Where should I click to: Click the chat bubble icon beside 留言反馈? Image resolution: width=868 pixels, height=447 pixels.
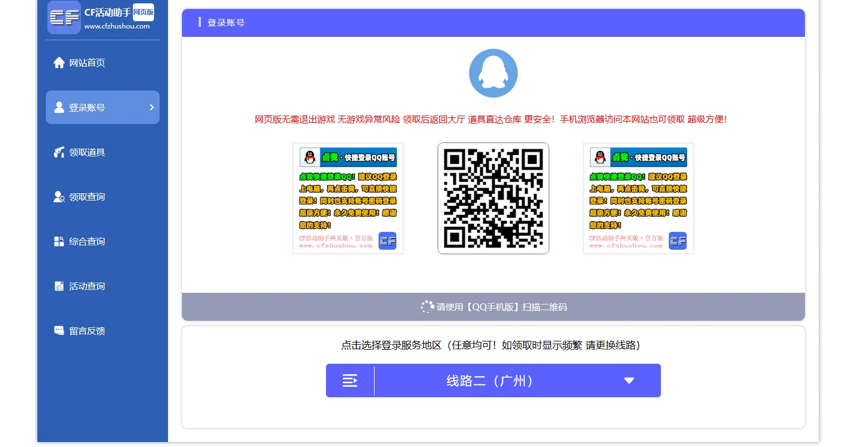[x=59, y=331]
